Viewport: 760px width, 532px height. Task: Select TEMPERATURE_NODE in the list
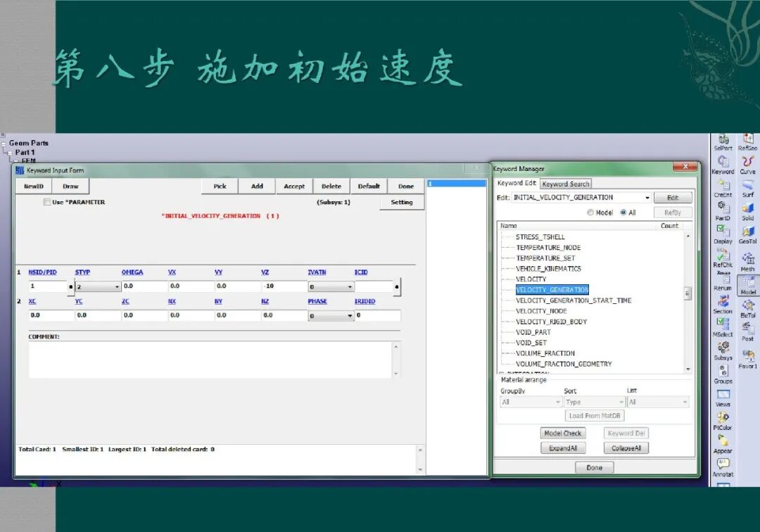click(x=548, y=248)
